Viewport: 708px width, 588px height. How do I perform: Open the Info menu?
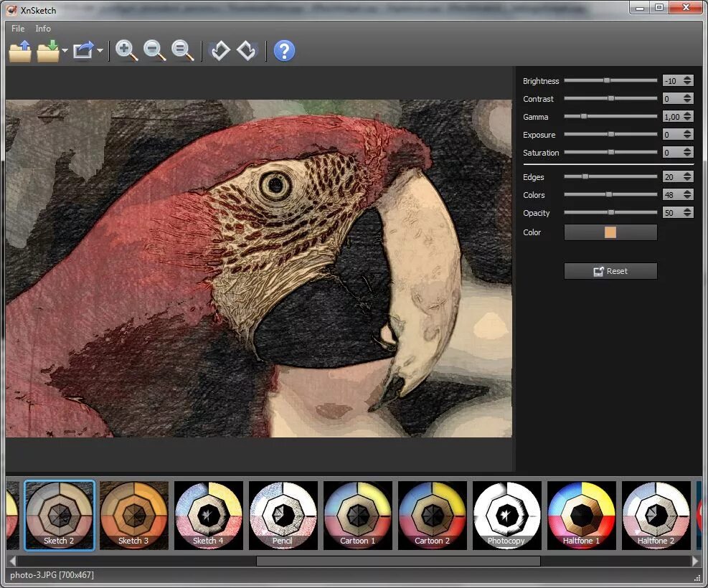pyautogui.click(x=43, y=29)
